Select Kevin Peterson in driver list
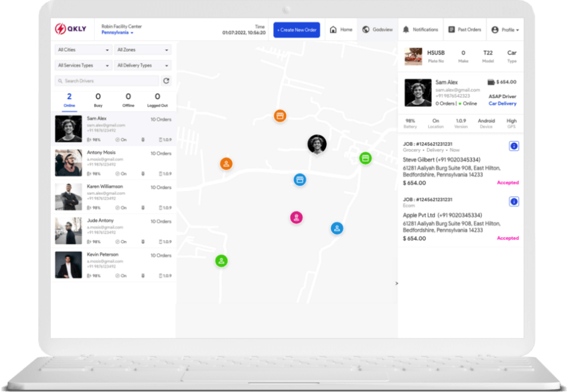The height and width of the screenshot is (392, 568). [114, 265]
